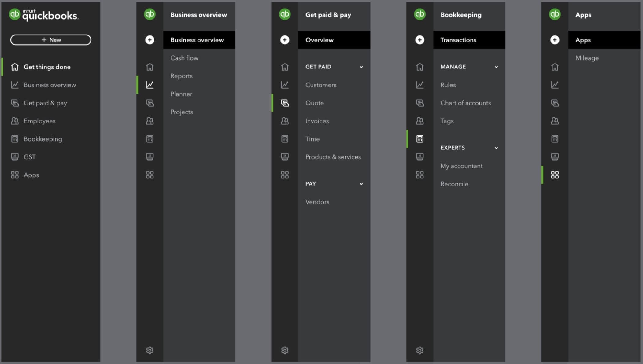The image size is (643, 364).
Task: Click the GST icon in the Business overview panel
Action: (150, 157)
